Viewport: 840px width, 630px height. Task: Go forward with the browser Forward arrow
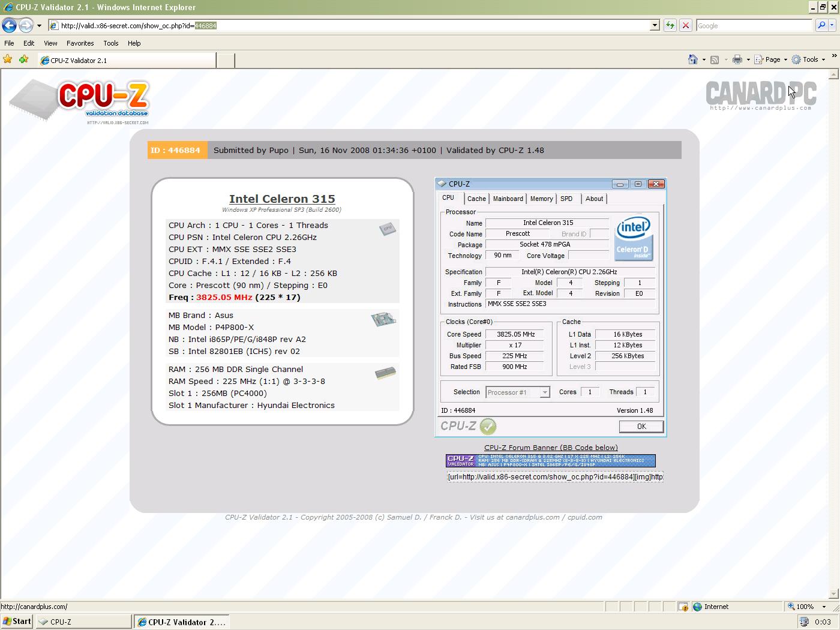tap(26, 25)
